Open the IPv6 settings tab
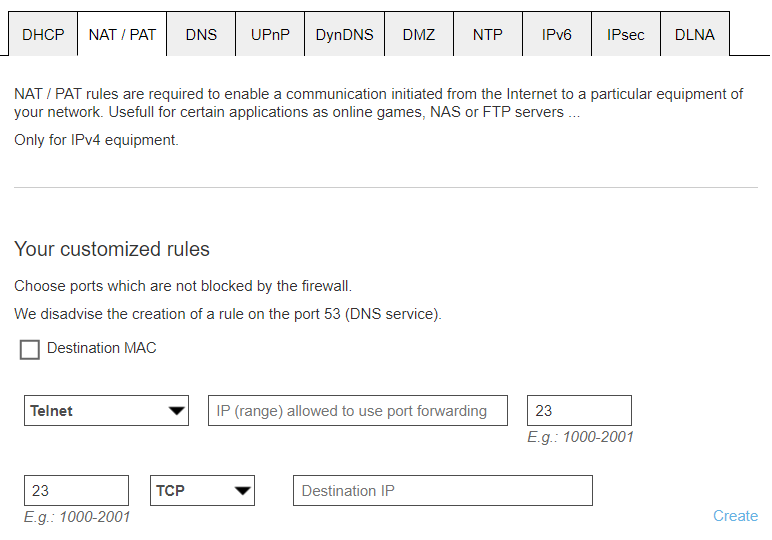Image resolution: width=772 pixels, height=540 pixels. 557,34
